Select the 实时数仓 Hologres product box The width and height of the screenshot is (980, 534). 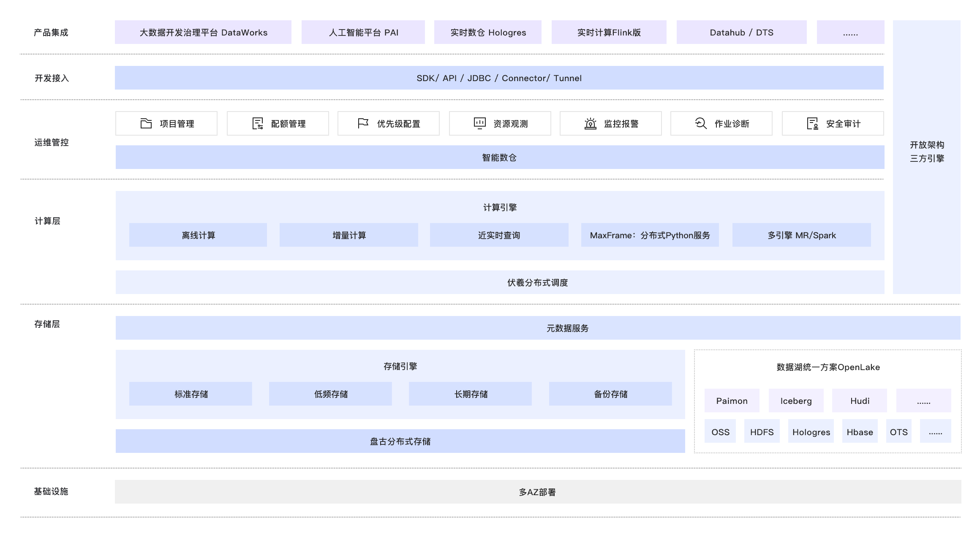(x=488, y=32)
